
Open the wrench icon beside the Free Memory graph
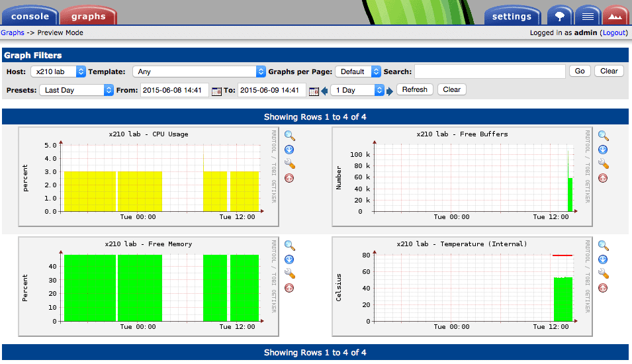pos(289,274)
